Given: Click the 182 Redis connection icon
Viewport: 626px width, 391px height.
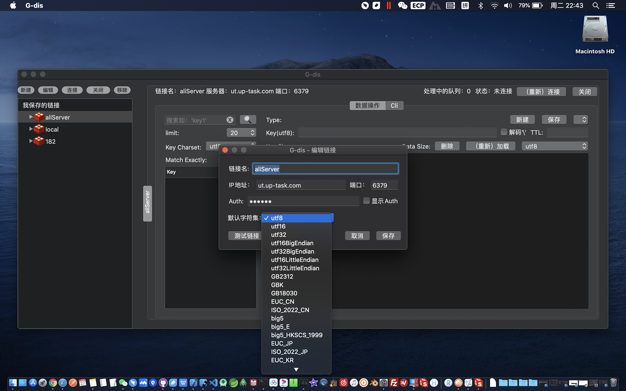Looking at the screenshot, I should 39,141.
